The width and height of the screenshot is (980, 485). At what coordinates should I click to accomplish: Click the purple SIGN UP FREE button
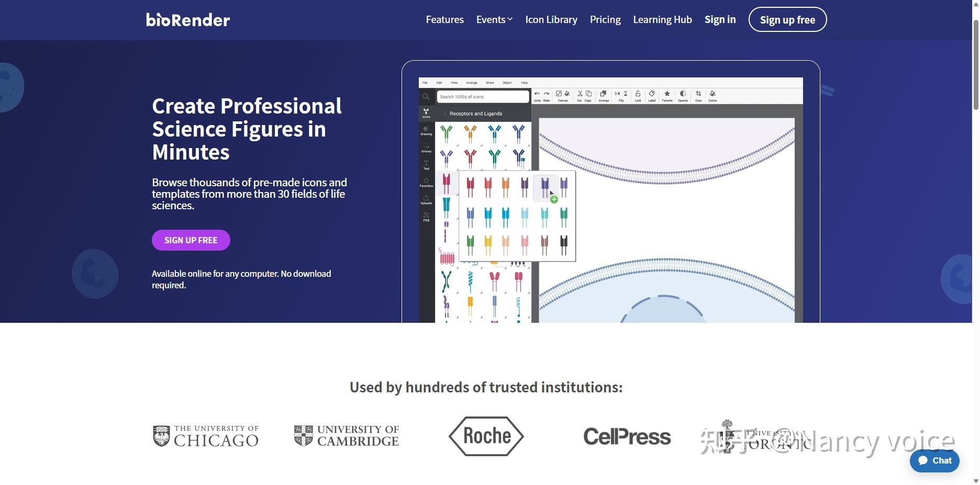[191, 240]
